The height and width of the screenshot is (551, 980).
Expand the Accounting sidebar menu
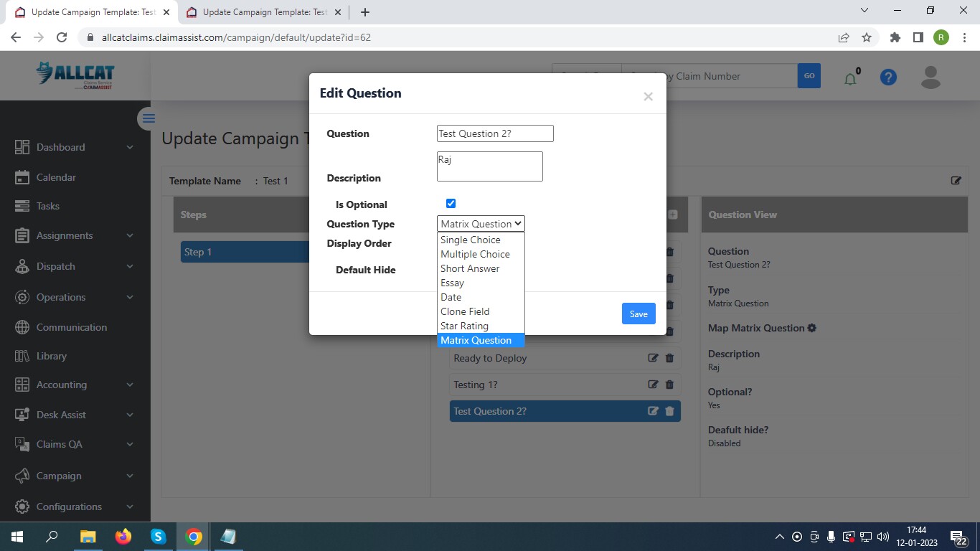(75, 385)
